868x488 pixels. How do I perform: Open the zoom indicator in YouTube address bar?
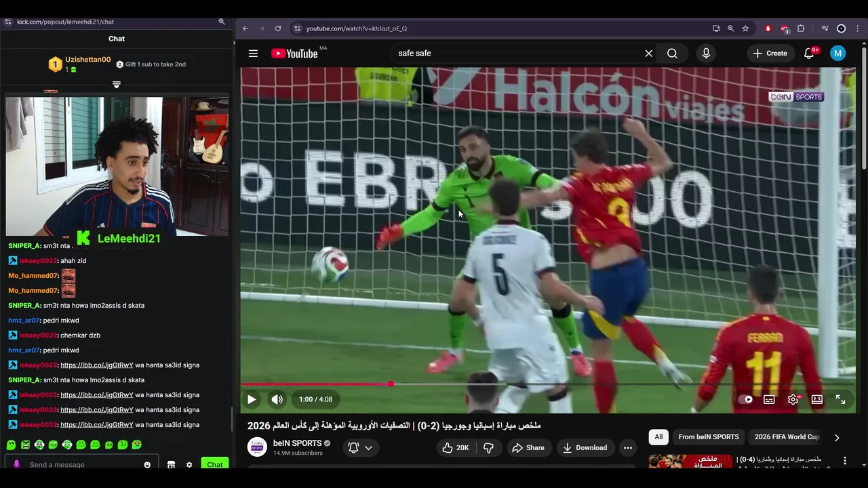[730, 28]
